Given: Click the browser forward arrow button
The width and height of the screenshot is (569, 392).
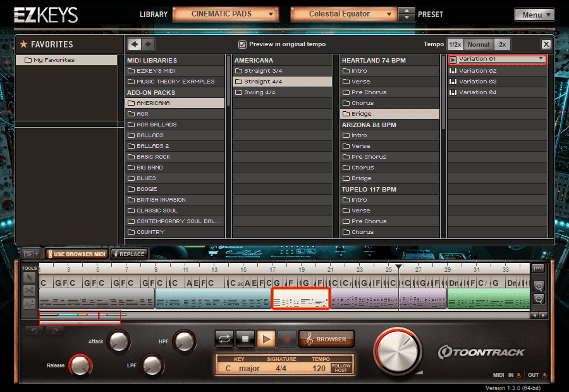Looking at the screenshot, I should 148,44.
